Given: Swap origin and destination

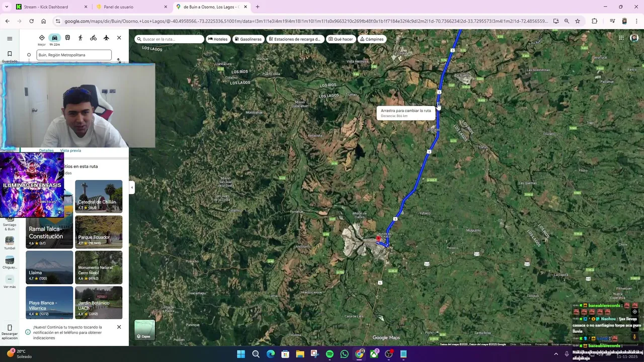Looking at the screenshot, I should (119, 60).
